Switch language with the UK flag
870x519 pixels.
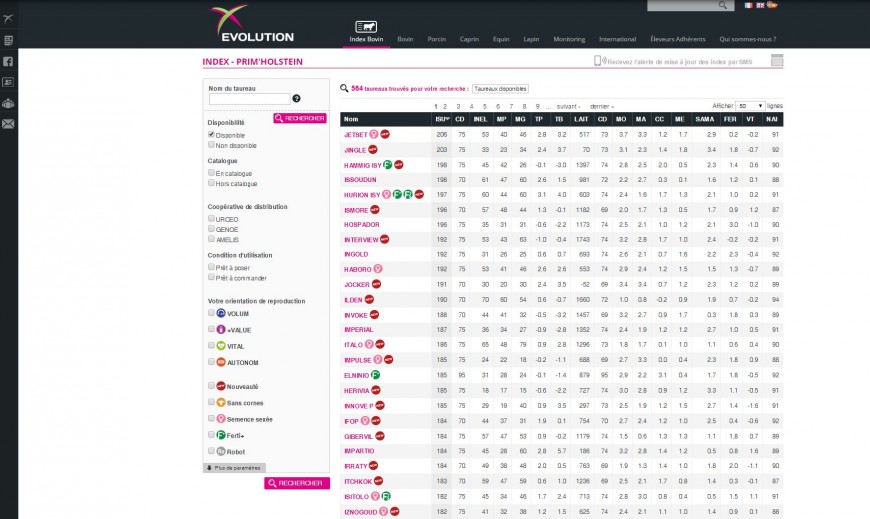760,5
